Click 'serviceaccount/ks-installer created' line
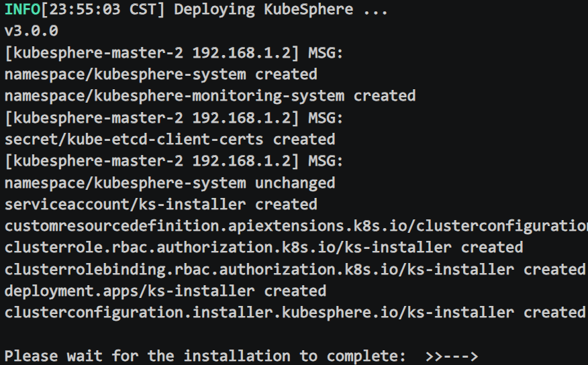 pos(161,205)
